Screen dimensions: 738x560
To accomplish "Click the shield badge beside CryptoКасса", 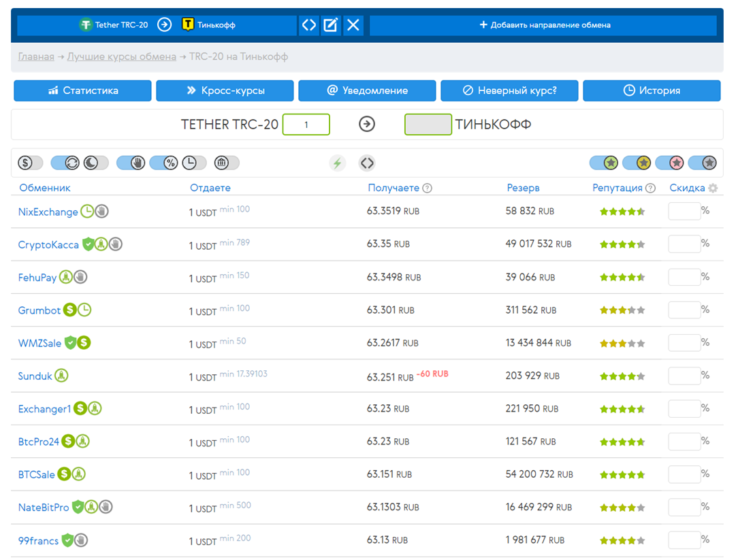I will tap(88, 244).
